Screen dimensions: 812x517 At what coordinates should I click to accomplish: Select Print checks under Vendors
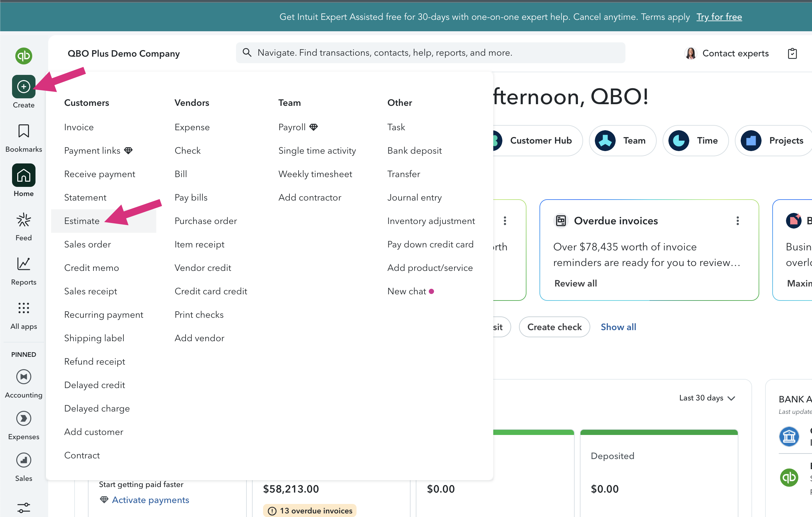[x=199, y=314]
